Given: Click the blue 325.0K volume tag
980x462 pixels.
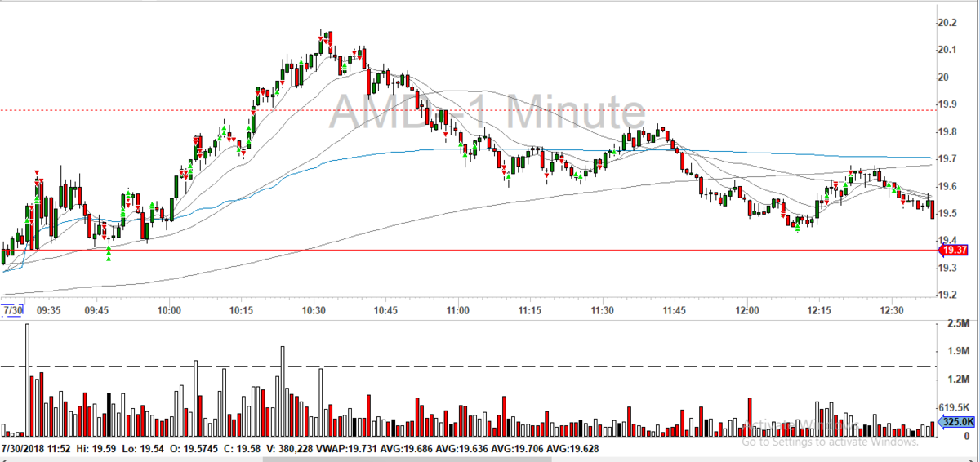Looking at the screenshot, I should point(958,421).
